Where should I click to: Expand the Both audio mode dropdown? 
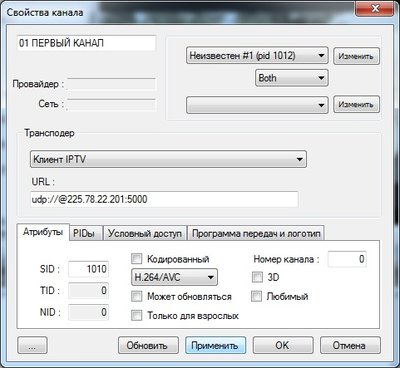click(292, 78)
